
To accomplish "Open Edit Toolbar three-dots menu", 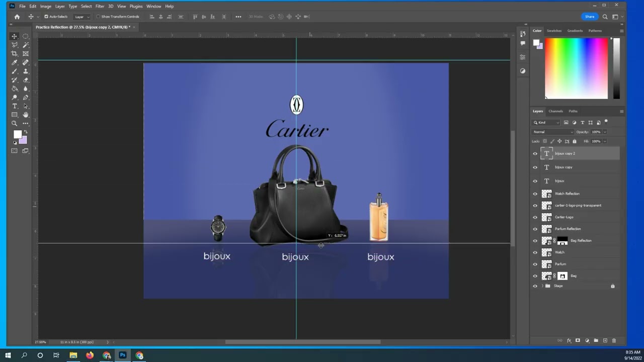I will coord(26,123).
